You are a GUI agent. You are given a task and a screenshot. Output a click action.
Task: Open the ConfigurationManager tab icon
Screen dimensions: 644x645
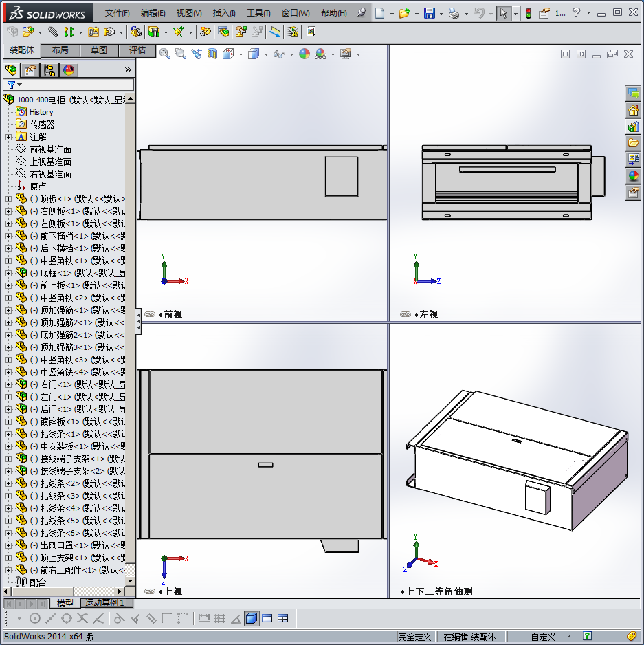point(49,70)
